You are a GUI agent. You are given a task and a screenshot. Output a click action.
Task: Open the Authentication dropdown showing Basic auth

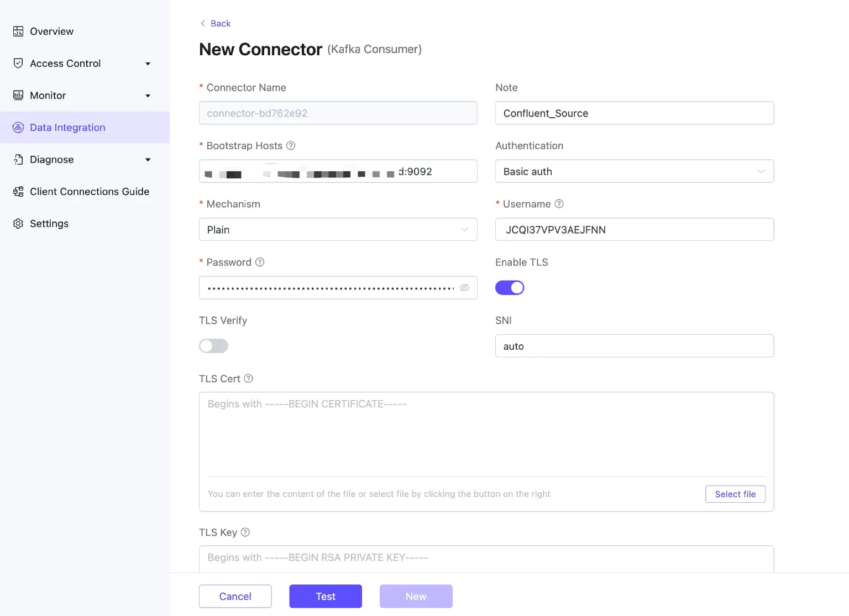pyautogui.click(x=634, y=171)
